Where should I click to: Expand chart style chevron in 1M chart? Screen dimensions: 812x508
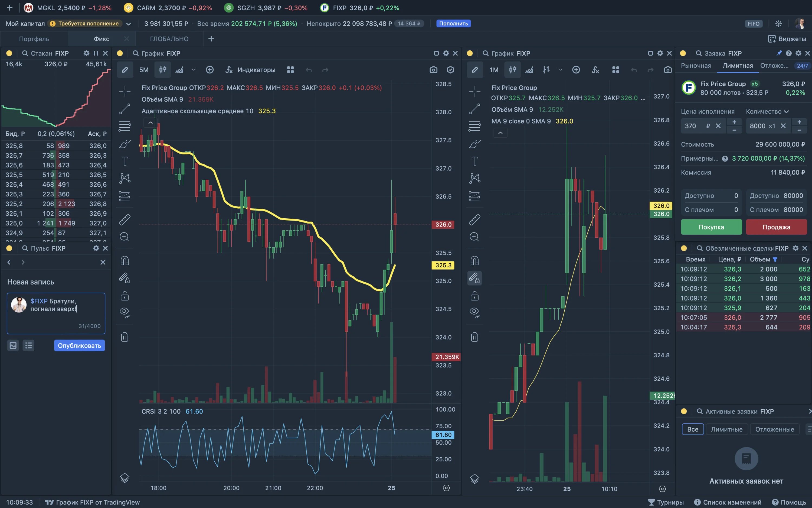click(x=560, y=70)
